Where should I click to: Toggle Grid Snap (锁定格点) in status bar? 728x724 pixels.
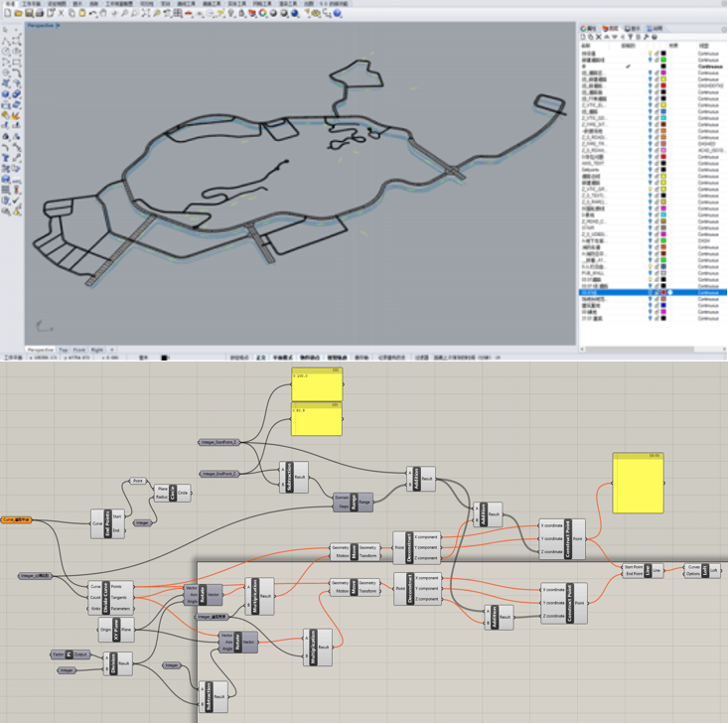click(x=239, y=358)
